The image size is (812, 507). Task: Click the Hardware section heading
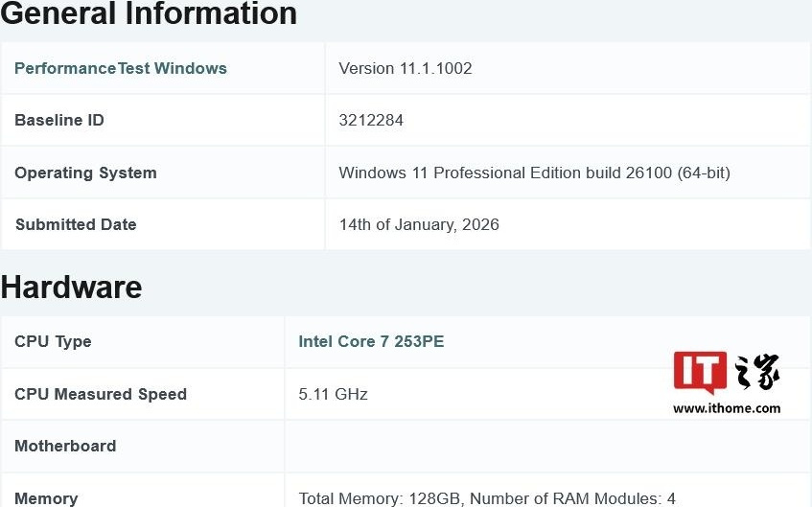pyautogui.click(x=72, y=288)
